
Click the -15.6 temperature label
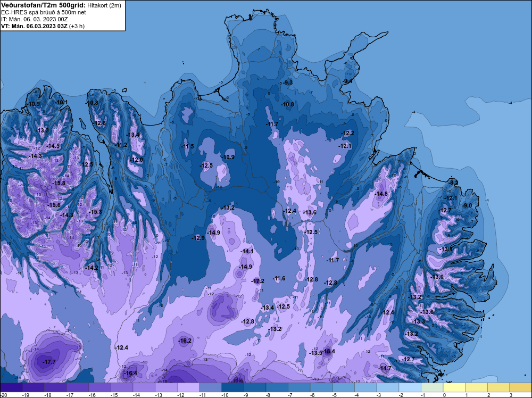click(x=54, y=205)
